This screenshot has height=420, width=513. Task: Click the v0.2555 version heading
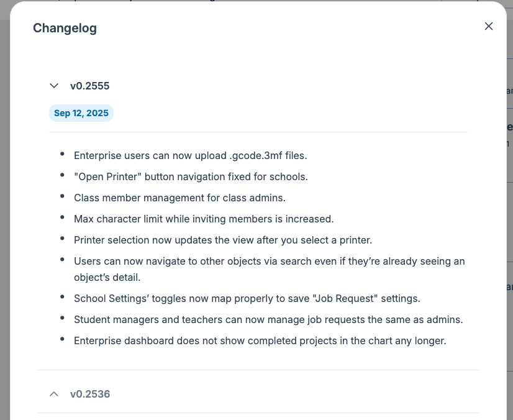point(89,86)
